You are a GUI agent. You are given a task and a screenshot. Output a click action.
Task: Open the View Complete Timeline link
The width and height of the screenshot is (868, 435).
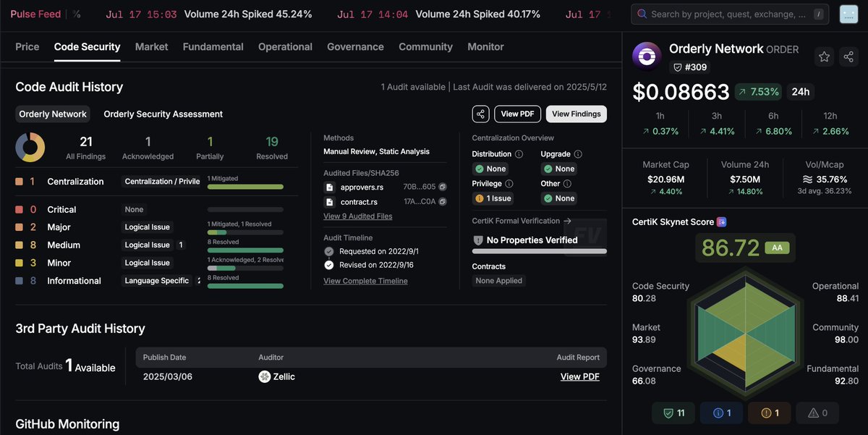(365, 281)
